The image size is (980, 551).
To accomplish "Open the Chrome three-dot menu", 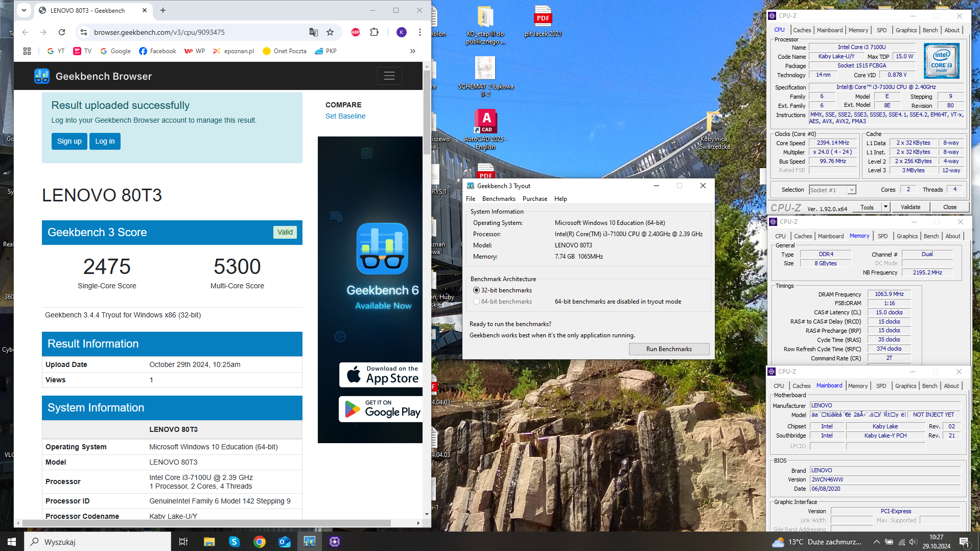I will tap(420, 32).
